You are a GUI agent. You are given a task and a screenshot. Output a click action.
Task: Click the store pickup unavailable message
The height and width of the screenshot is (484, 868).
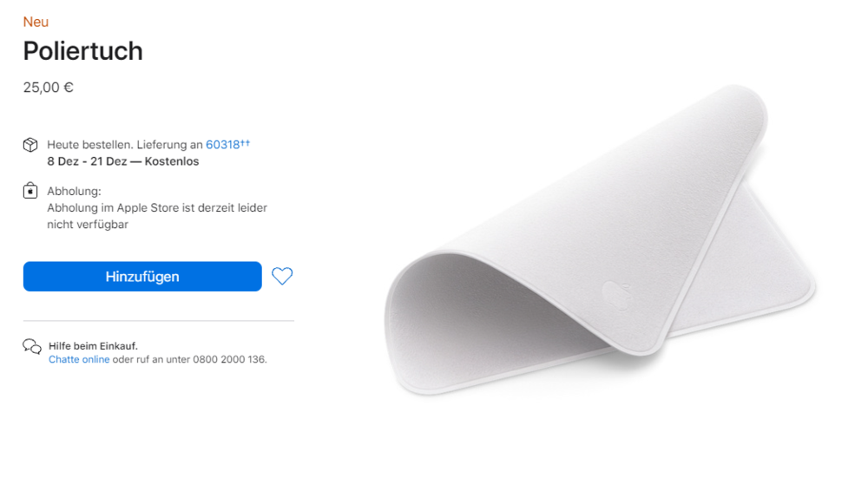tap(157, 216)
